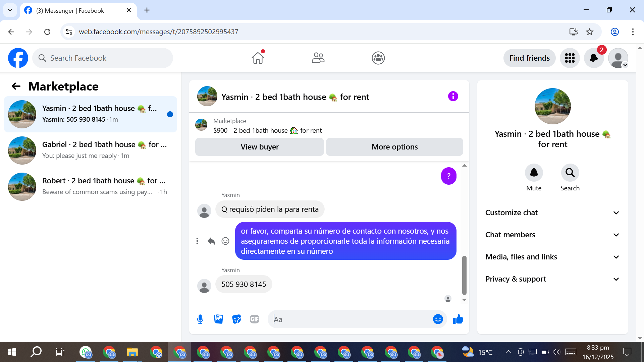Viewport: 644px width, 362px height.
Task: Click the message "Q requisó piden la para renta"
Action: pyautogui.click(x=270, y=209)
